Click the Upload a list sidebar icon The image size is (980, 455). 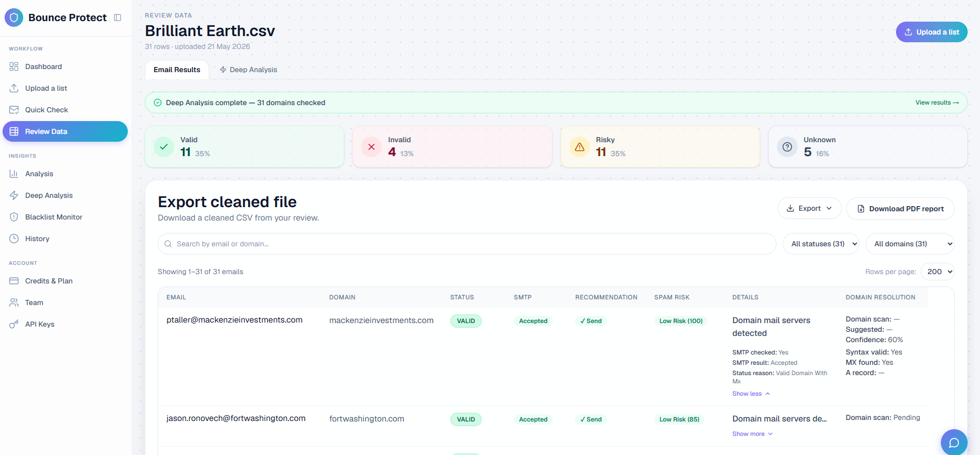pyautogui.click(x=14, y=88)
